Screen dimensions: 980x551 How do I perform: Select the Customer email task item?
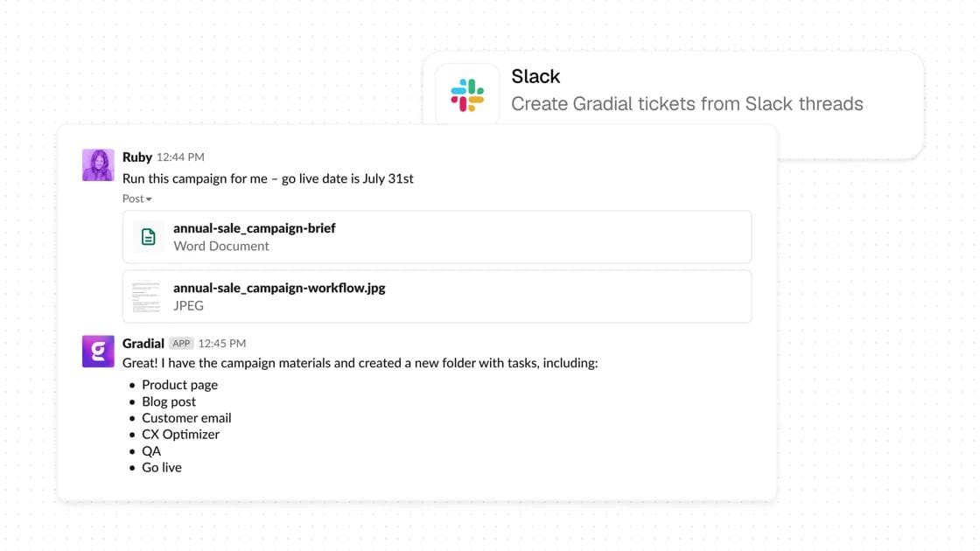187,418
